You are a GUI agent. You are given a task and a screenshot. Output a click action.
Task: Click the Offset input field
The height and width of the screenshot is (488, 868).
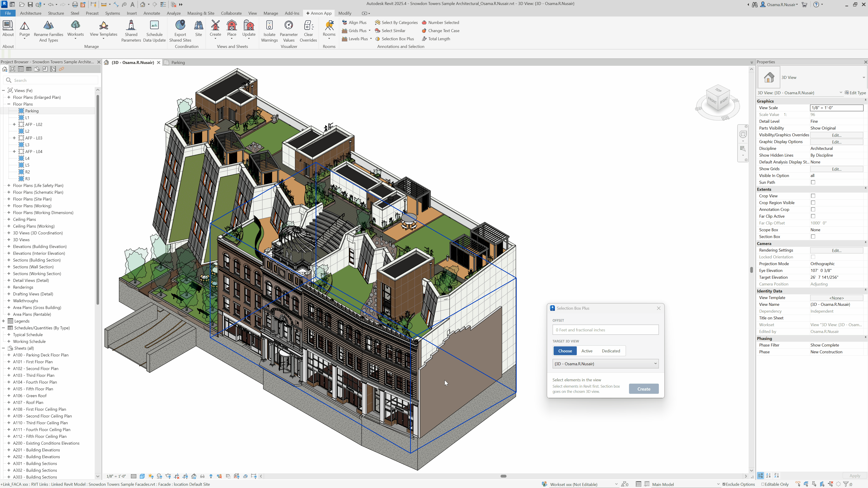pyautogui.click(x=605, y=330)
